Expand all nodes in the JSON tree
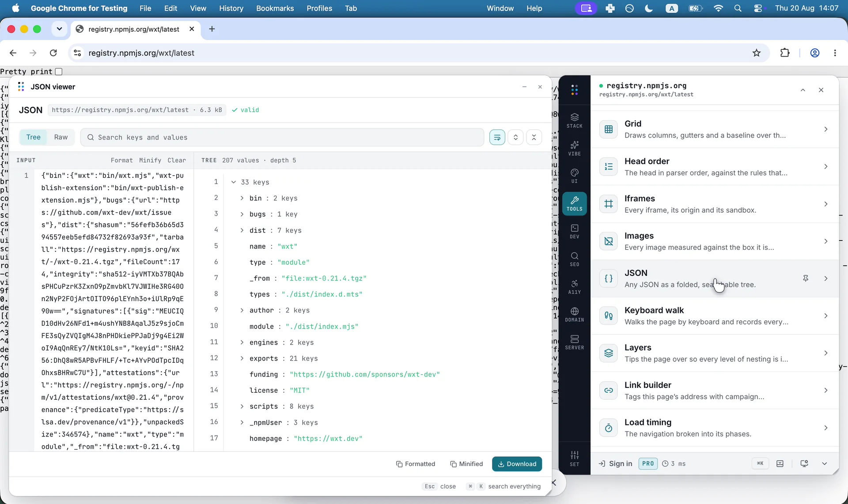The height and width of the screenshot is (504, 848). pyautogui.click(x=515, y=137)
